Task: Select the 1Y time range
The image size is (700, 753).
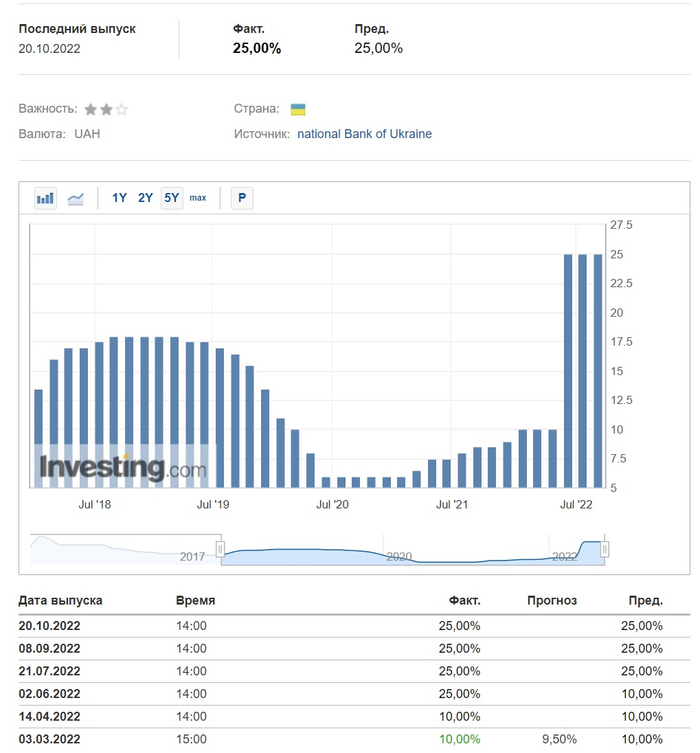Action: (x=119, y=198)
